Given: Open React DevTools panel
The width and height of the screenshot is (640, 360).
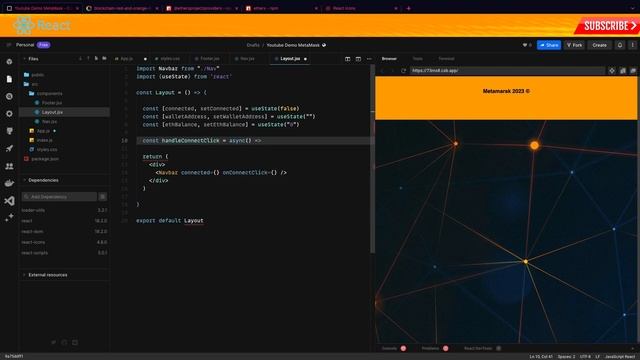Looking at the screenshot, I should (482, 348).
